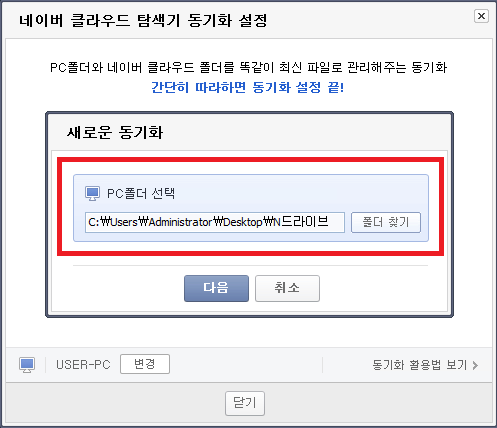Viewport: 497px width, 428px height.
Task: Click the 네이버 클라우드 탐색기 동기화 설정 title bar
Action: pos(143,20)
